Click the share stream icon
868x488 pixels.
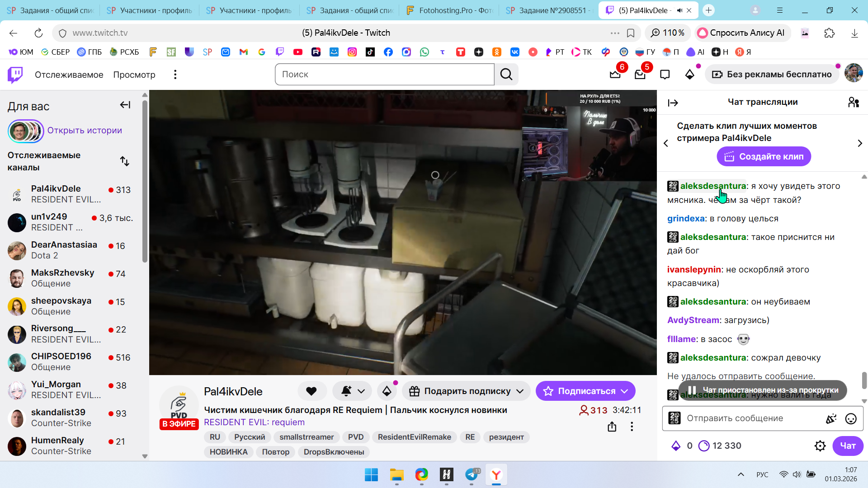pos(612,427)
